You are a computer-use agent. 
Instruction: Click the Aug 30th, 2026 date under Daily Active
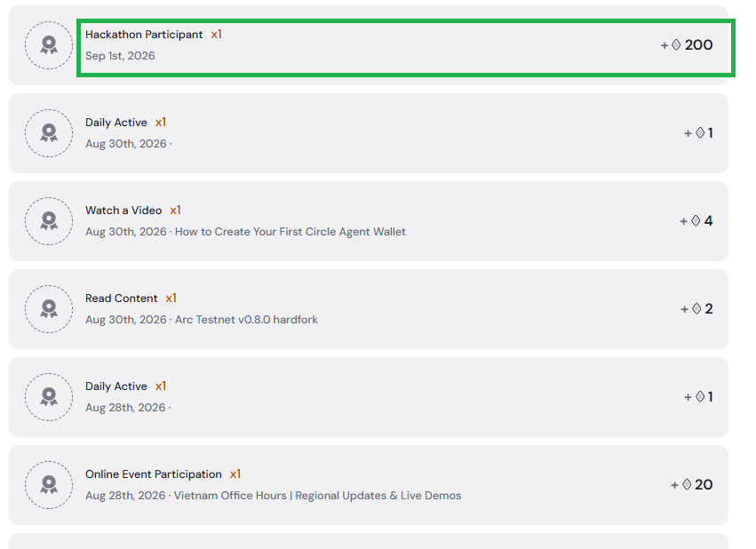(126, 144)
